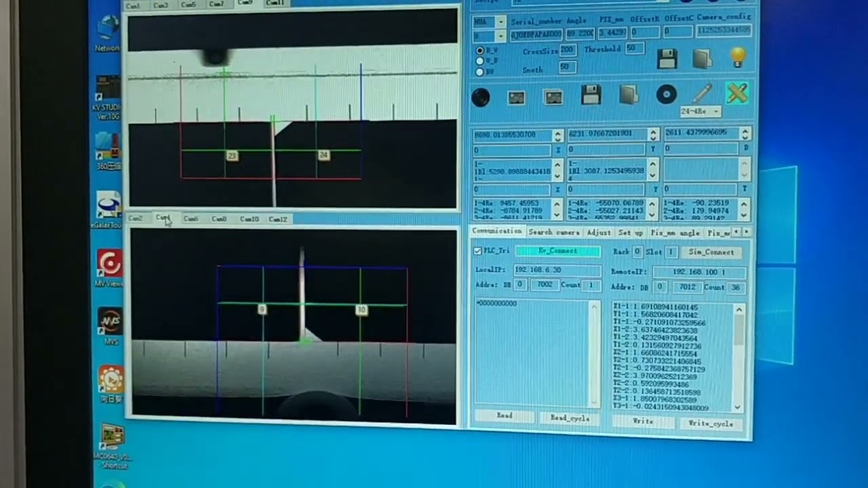Select the Cam6 tab
The width and height of the screenshot is (868, 488).
click(191, 219)
